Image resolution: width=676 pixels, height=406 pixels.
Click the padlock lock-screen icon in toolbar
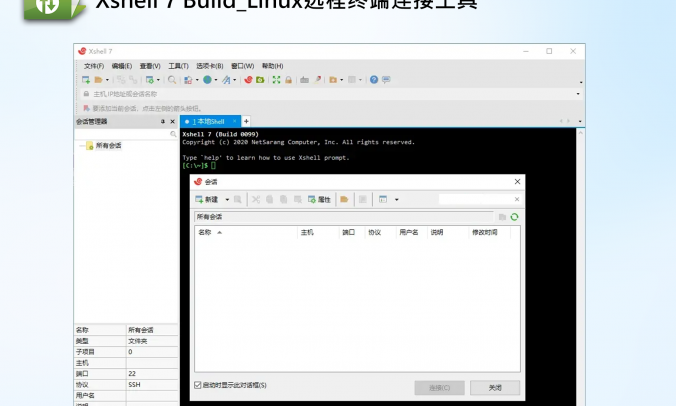(288, 80)
